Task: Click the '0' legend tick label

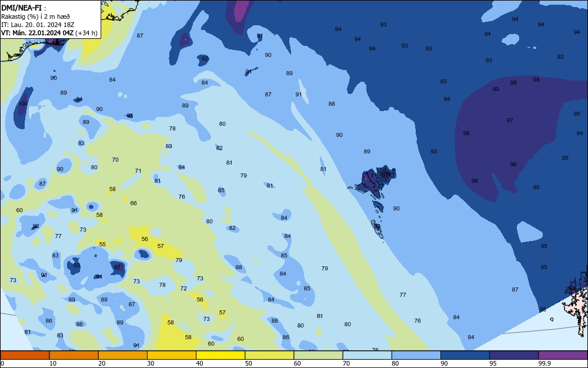Action: (x=2, y=363)
